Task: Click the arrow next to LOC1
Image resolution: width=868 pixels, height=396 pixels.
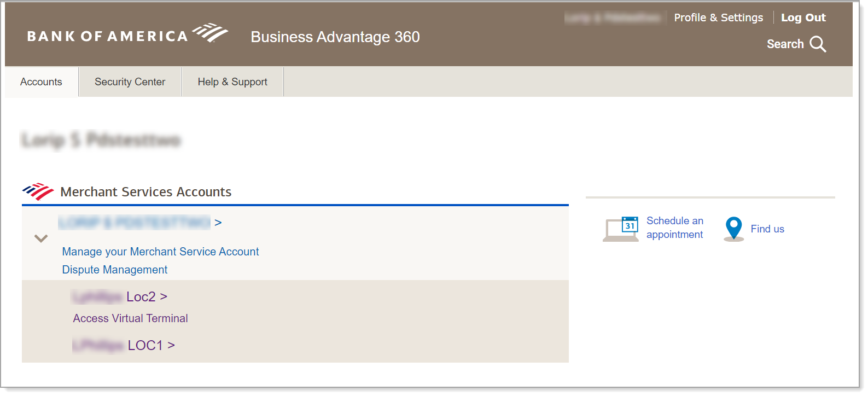Action: [x=171, y=345]
